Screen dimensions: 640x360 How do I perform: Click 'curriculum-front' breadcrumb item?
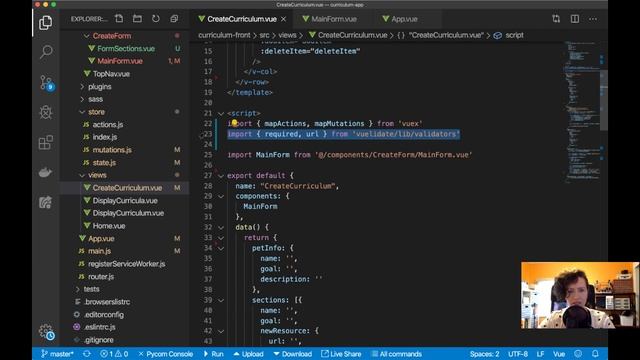[x=224, y=35]
